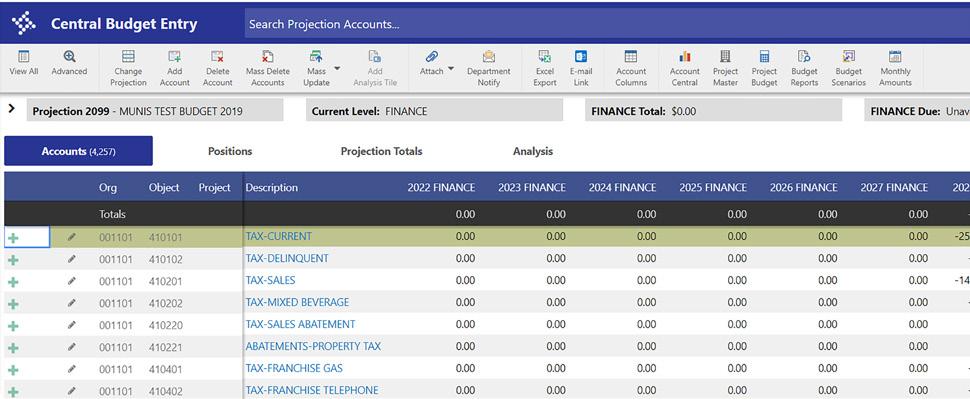The width and height of the screenshot is (970, 399).
Task: Open the TAX-FRANCHISE TELEPHONE link
Action: 312,390
